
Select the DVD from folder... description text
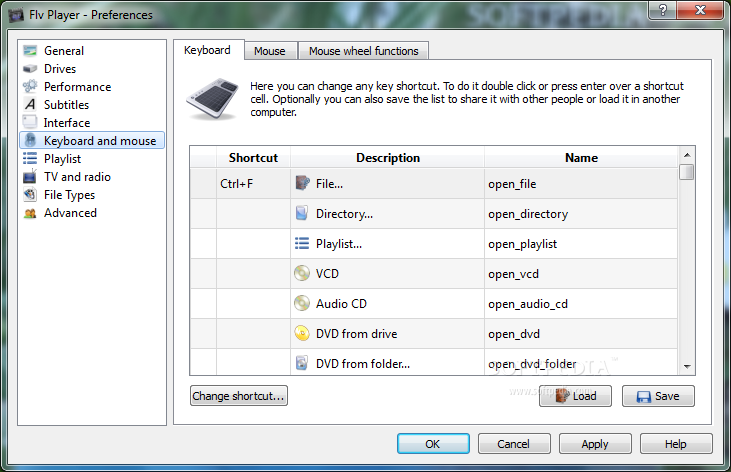[363, 364]
